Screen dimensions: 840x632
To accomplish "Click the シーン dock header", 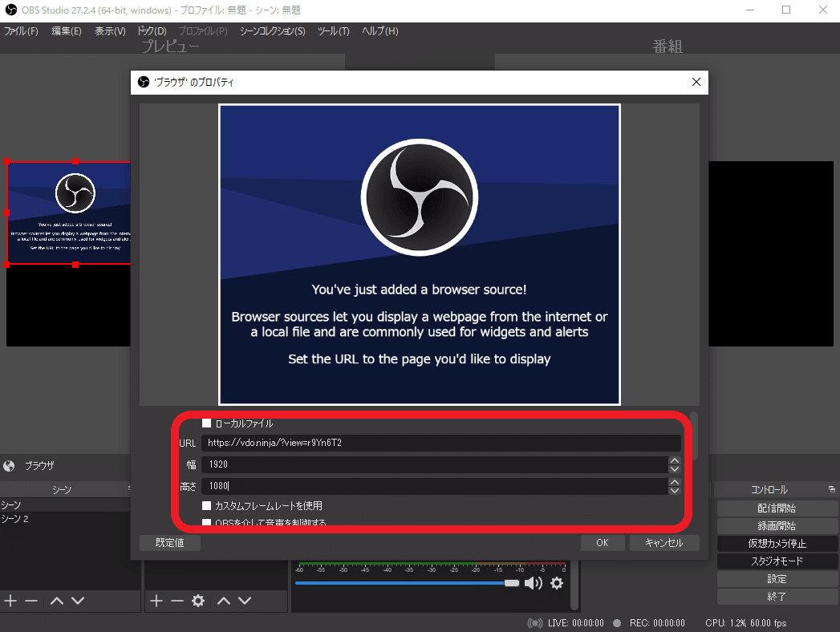I will 62,489.
